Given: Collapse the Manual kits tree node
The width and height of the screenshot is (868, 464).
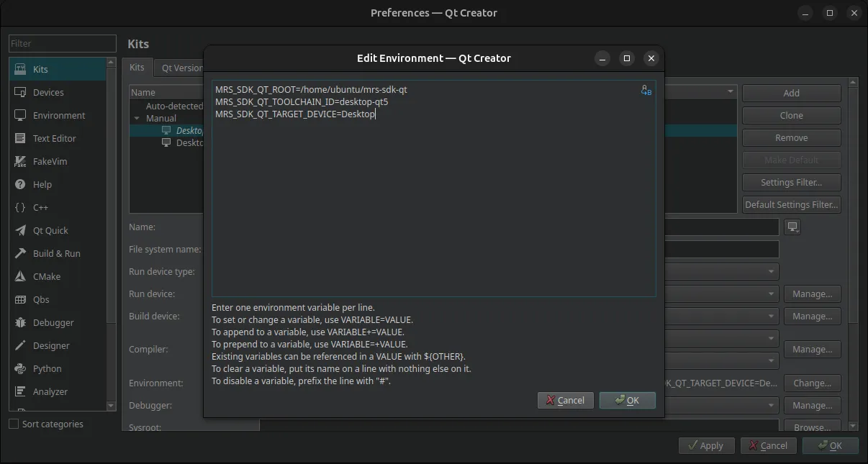Looking at the screenshot, I should 137,118.
